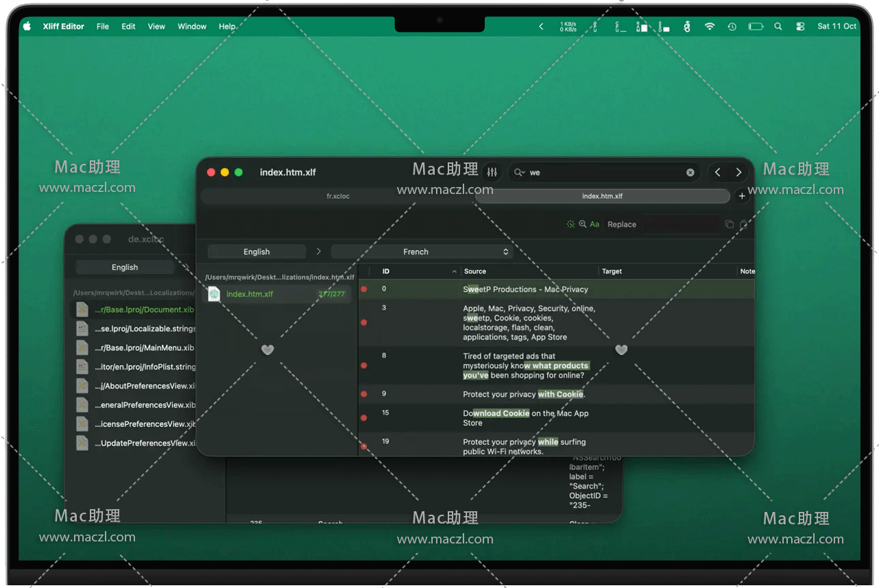
Task: Select row 'Download Cookie on the Mac App Store'
Action: click(x=556, y=418)
